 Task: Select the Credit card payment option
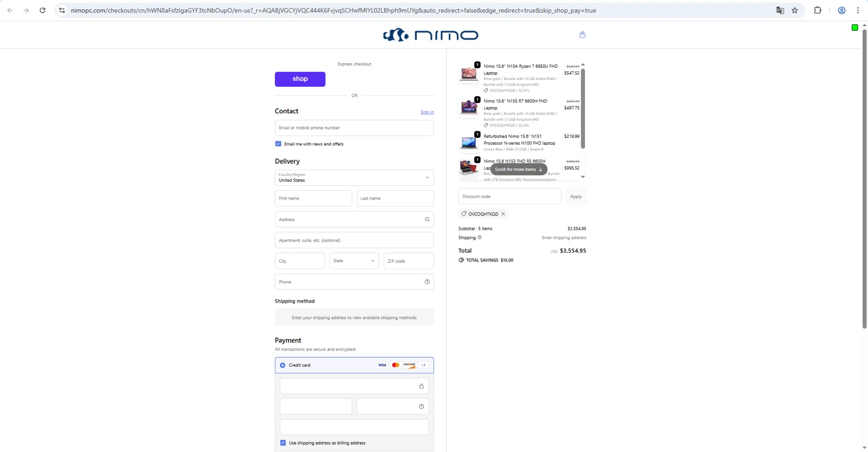coord(282,365)
